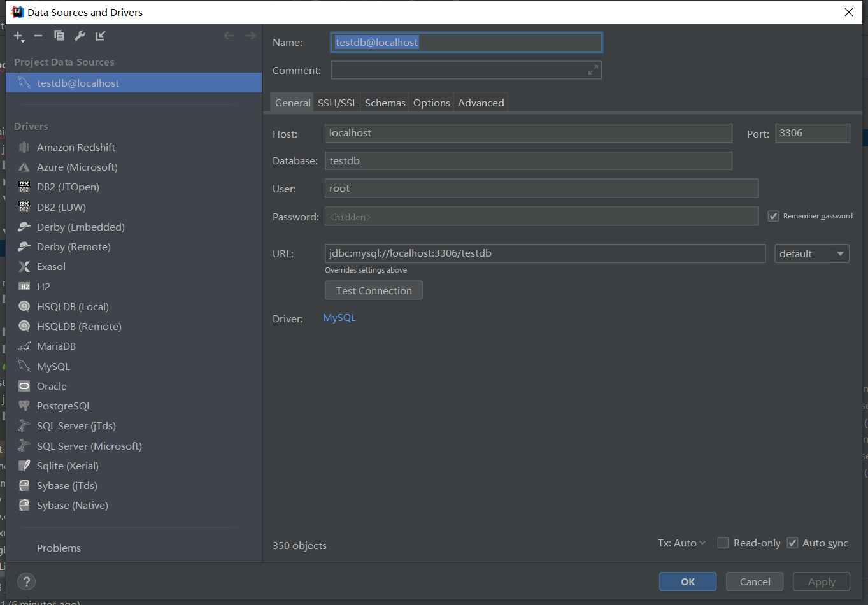The height and width of the screenshot is (605, 868).
Task: Click the Host input field
Action: [x=529, y=133]
